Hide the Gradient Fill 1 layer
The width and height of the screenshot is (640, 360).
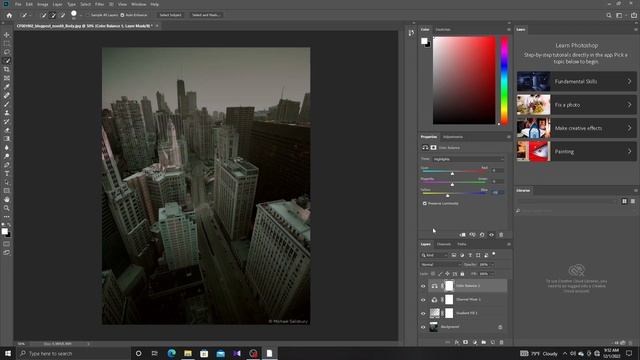pyautogui.click(x=423, y=313)
